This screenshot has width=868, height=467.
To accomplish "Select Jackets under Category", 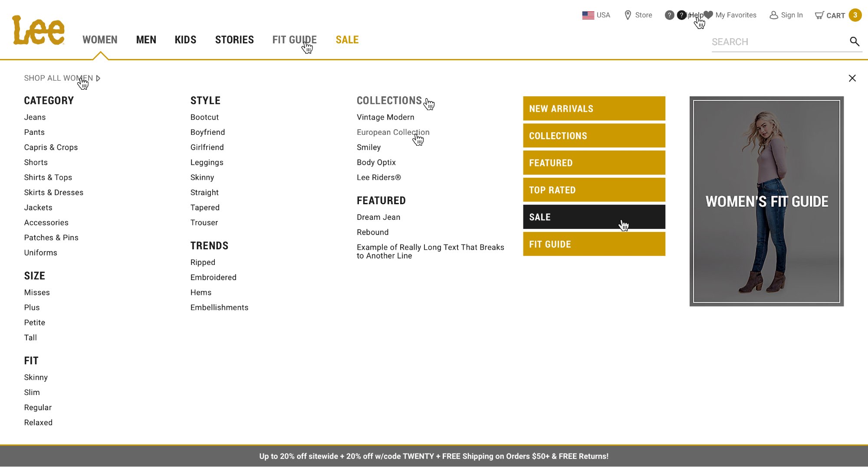I will [38, 208].
